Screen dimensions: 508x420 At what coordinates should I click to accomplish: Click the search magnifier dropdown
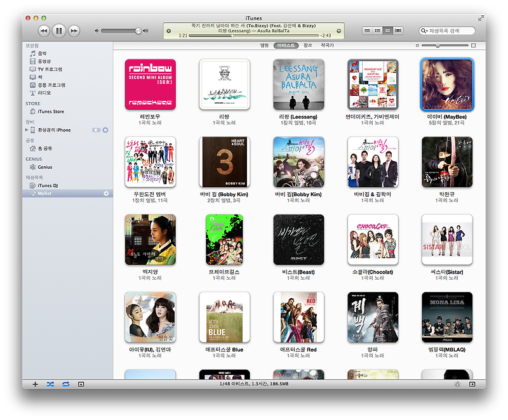(x=424, y=30)
